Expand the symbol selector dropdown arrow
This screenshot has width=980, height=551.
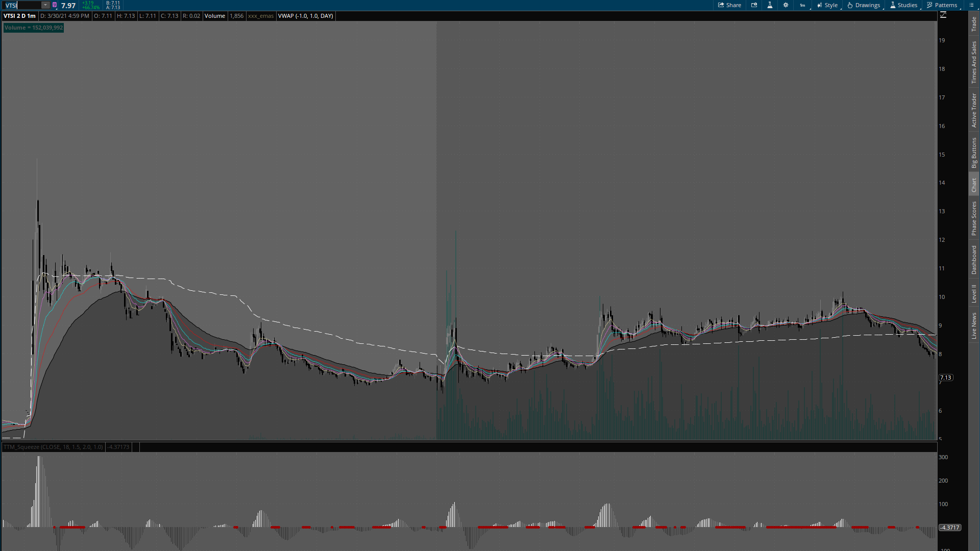[x=45, y=5]
